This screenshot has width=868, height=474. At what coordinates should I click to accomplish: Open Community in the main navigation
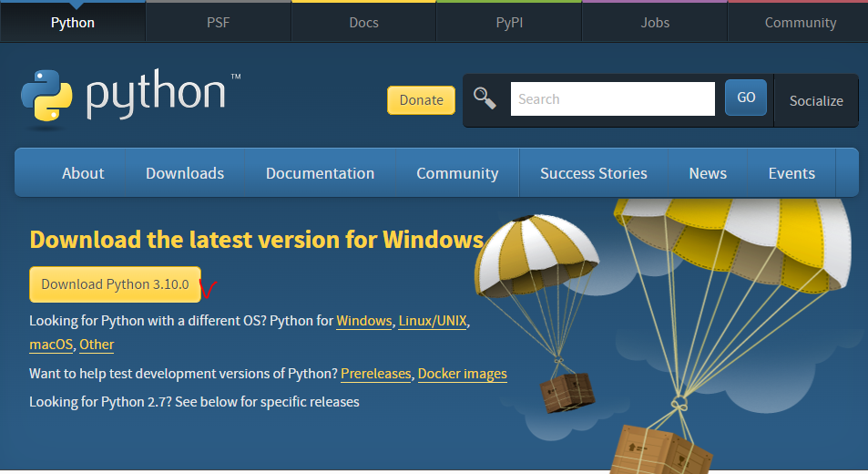point(457,173)
